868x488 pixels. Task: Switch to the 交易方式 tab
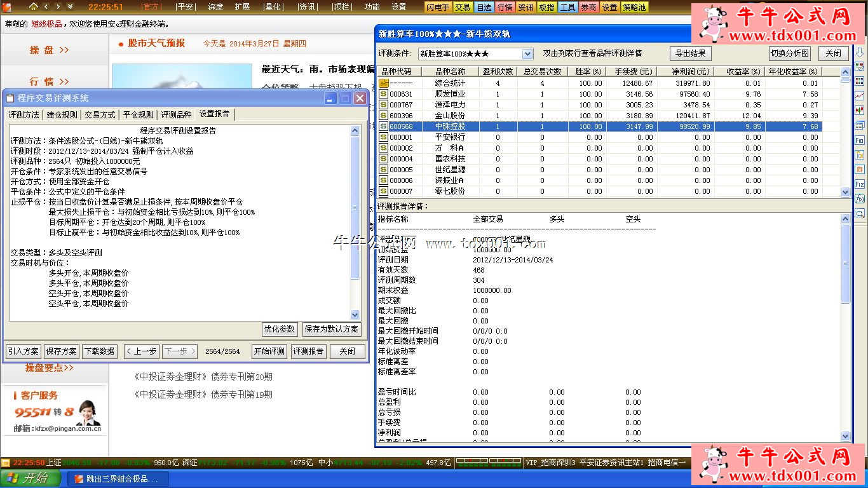(100, 115)
